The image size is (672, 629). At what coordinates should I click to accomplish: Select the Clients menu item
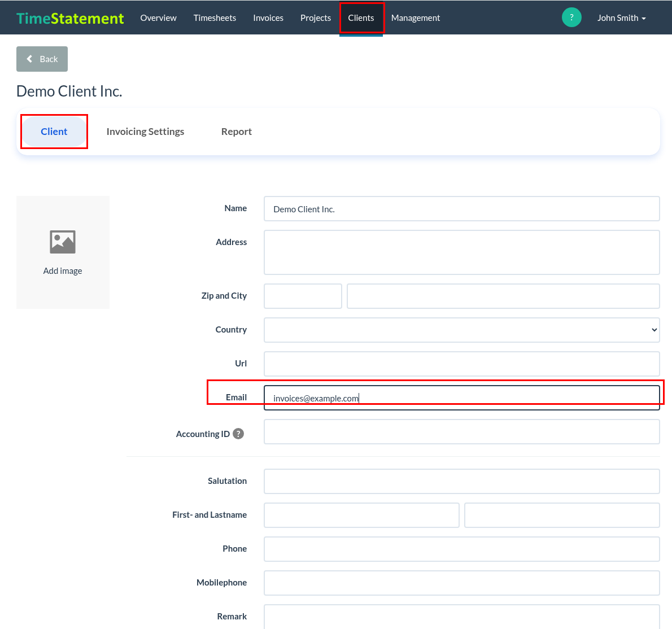click(x=361, y=18)
